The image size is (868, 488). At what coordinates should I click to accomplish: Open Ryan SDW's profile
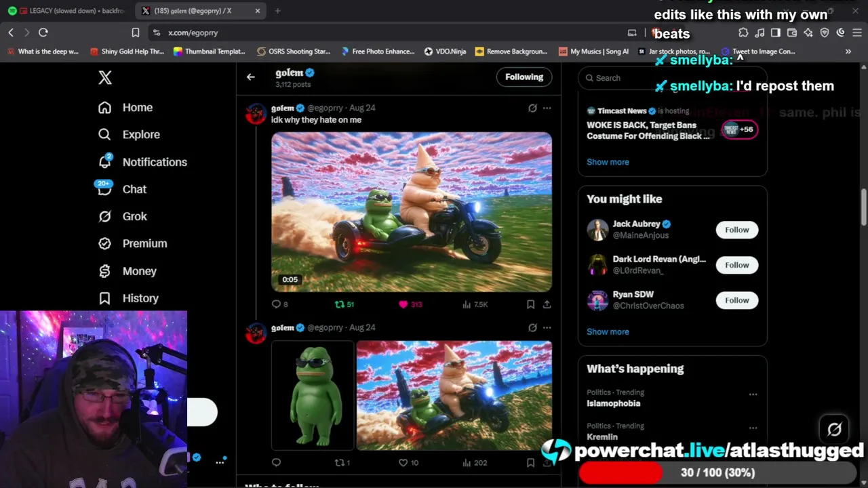633,294
